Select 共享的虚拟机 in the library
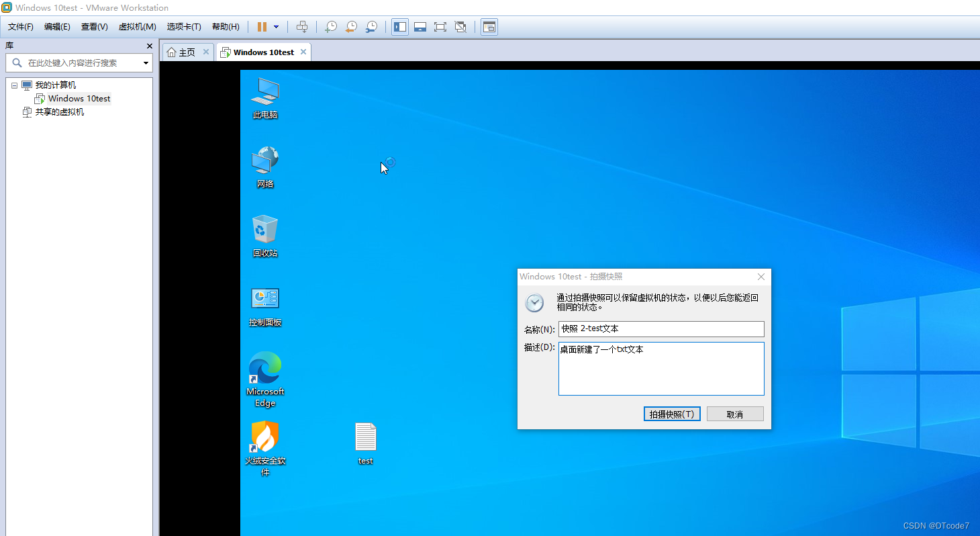Screen dimensions: 980x536 click(x=60, y=112)
